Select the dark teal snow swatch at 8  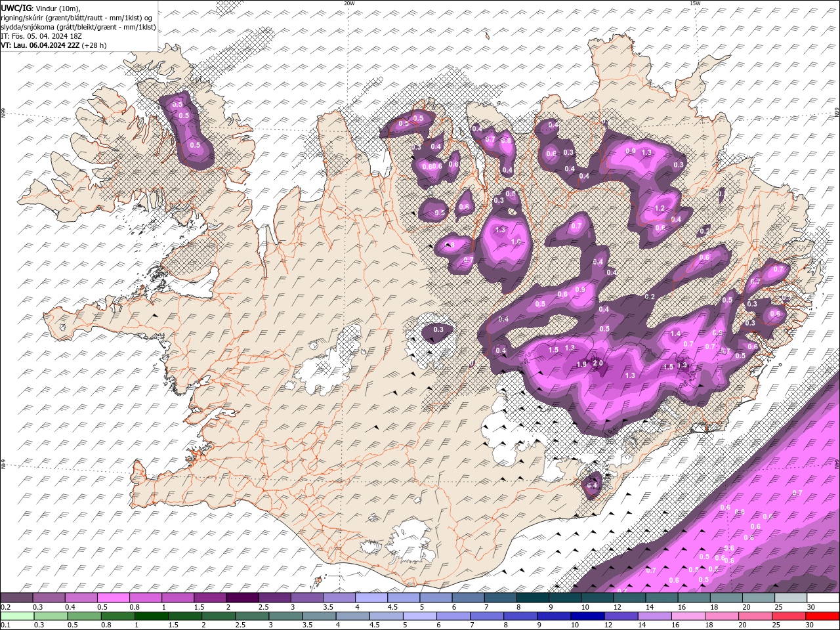[532, 598]
